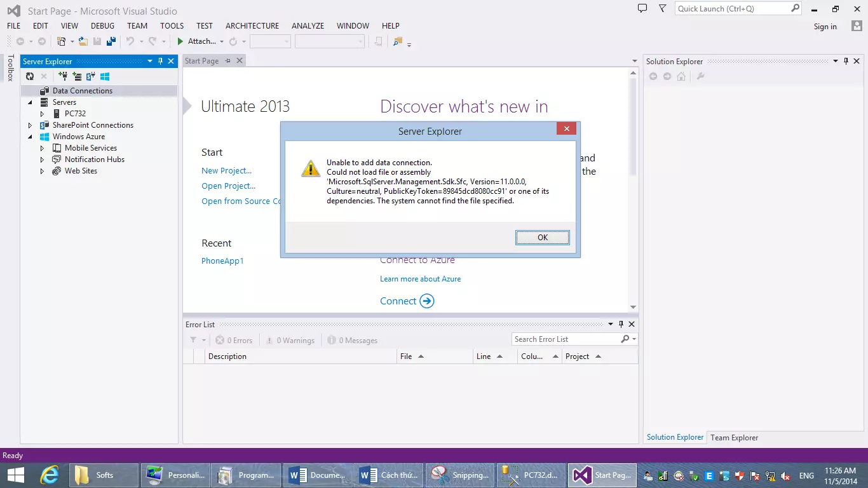Click the Open Project... link
Screen dimensions: 868x488
[229, 186]
